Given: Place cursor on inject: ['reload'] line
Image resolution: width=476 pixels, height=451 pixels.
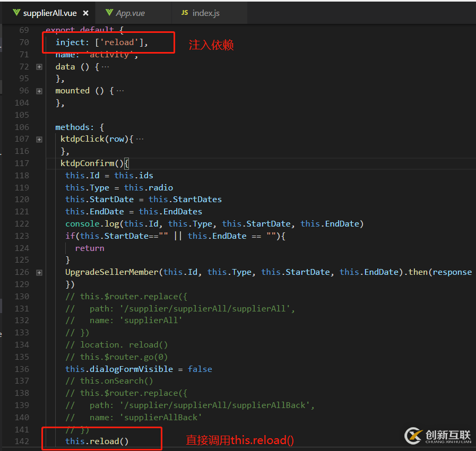Looking at the screenshot, I should [102, 42].
